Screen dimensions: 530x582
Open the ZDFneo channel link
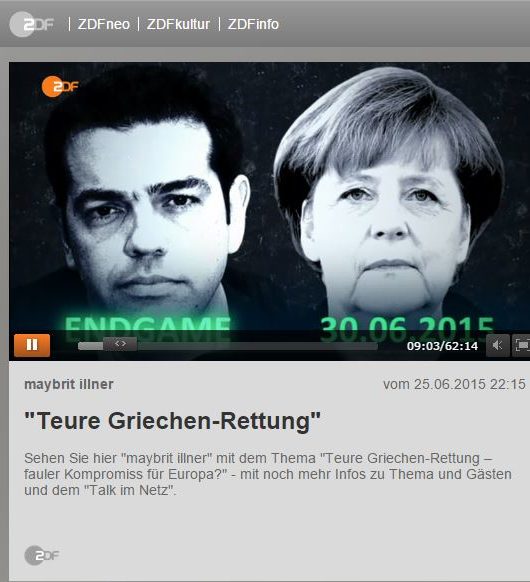point(104,24)
